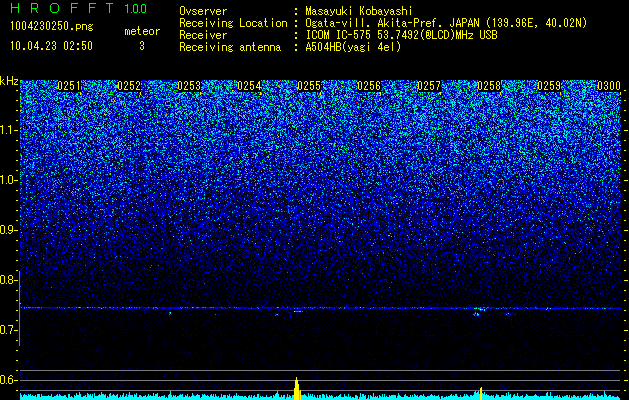Click the 0256 time marker
The image size is (629, 400).
point(369,86)
